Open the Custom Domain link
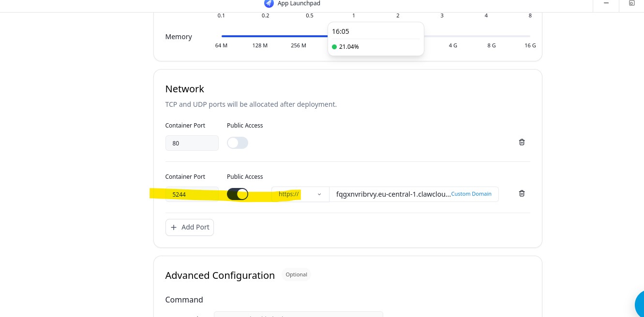Viewport: 644px width, 317px height. coord(471,194)
